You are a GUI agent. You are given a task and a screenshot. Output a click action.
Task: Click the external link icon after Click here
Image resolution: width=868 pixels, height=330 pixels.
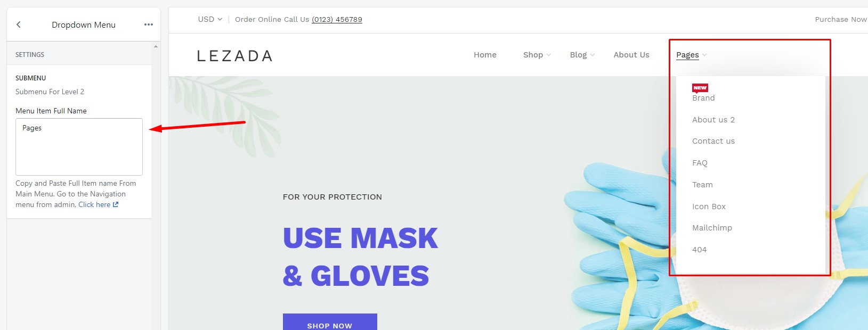point(116,204)
